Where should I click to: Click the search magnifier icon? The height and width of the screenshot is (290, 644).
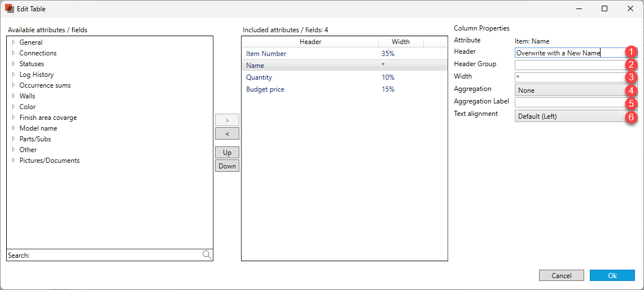(x=207, y=255)
